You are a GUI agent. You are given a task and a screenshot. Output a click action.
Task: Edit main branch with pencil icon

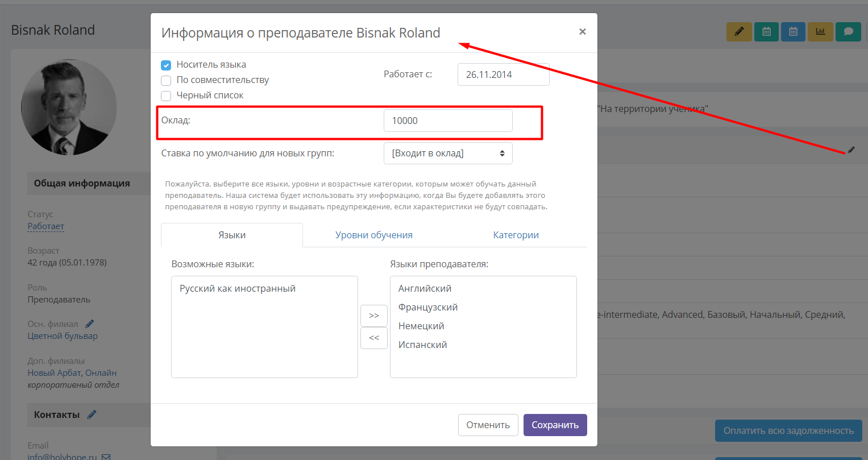point(89,324)
